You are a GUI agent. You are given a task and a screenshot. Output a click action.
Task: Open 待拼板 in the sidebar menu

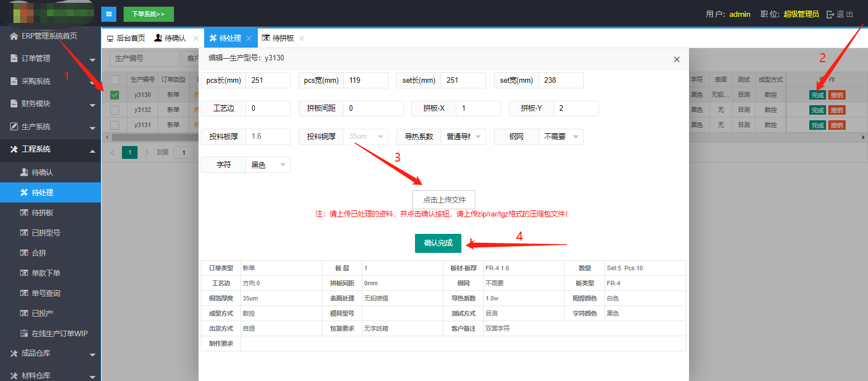pos(43,213)
